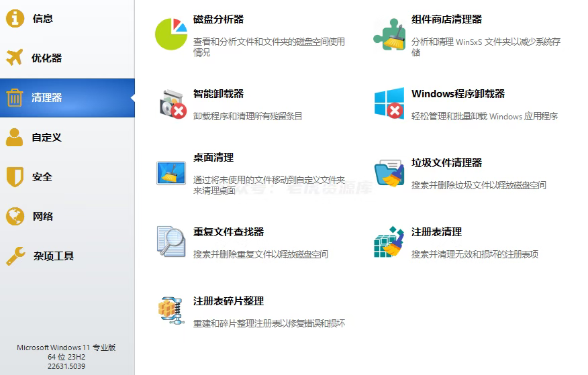Go to the 自定义 section
Image resolution: width=588 pixels, height=375 pixels.
(46, 138)
